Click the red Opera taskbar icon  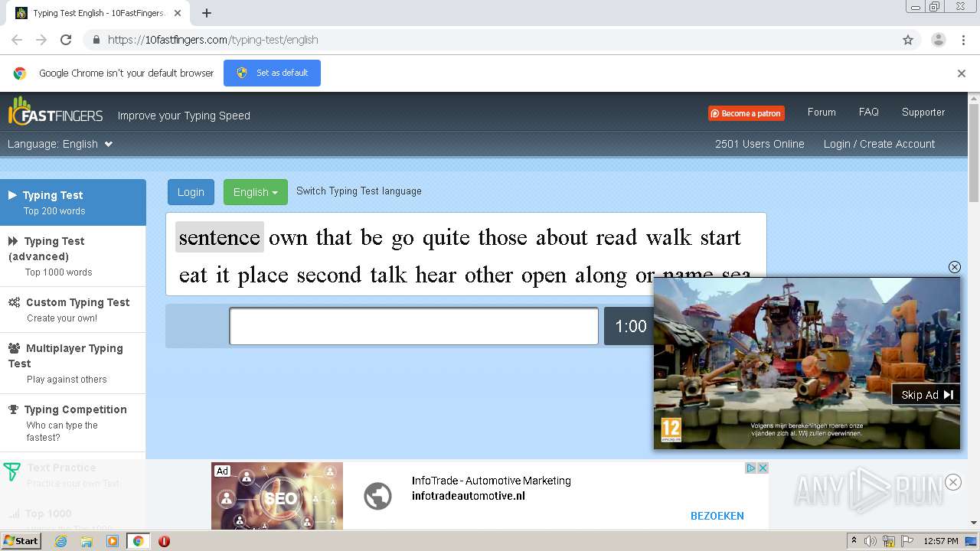[164, 541]
